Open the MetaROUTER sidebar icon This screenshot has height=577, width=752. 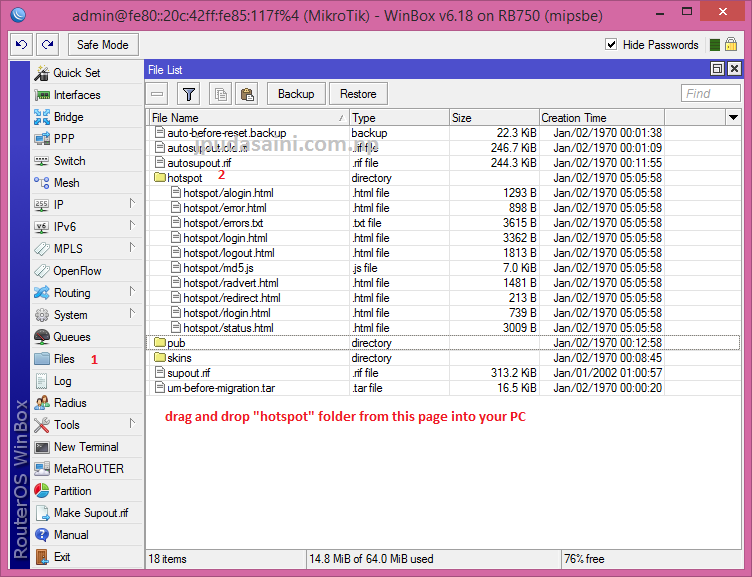point(42,469)
